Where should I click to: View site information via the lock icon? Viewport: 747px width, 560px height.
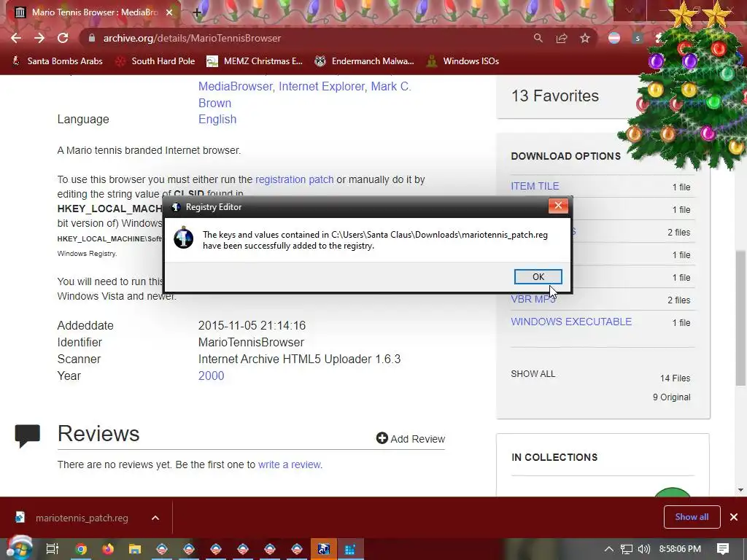tap(92, 38)
